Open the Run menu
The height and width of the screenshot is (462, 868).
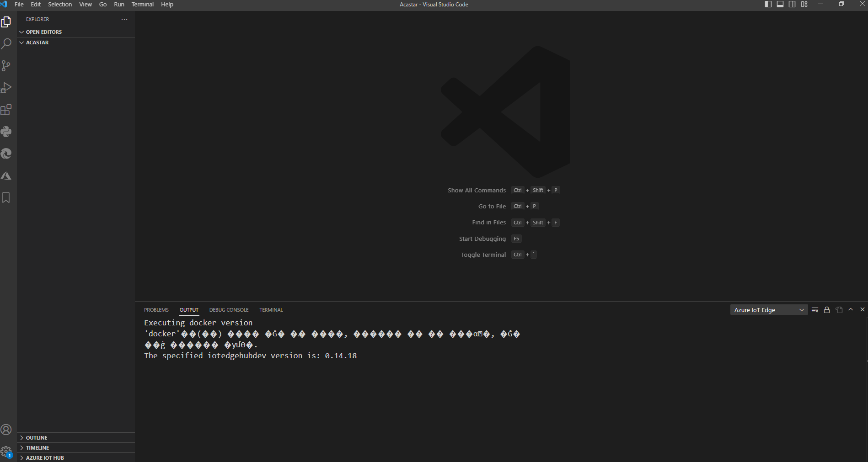point(119,4)
